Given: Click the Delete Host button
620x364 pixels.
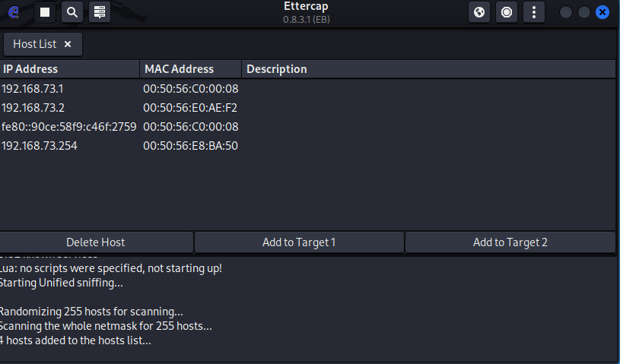Looking at the screenshot, I should point(96,242).
